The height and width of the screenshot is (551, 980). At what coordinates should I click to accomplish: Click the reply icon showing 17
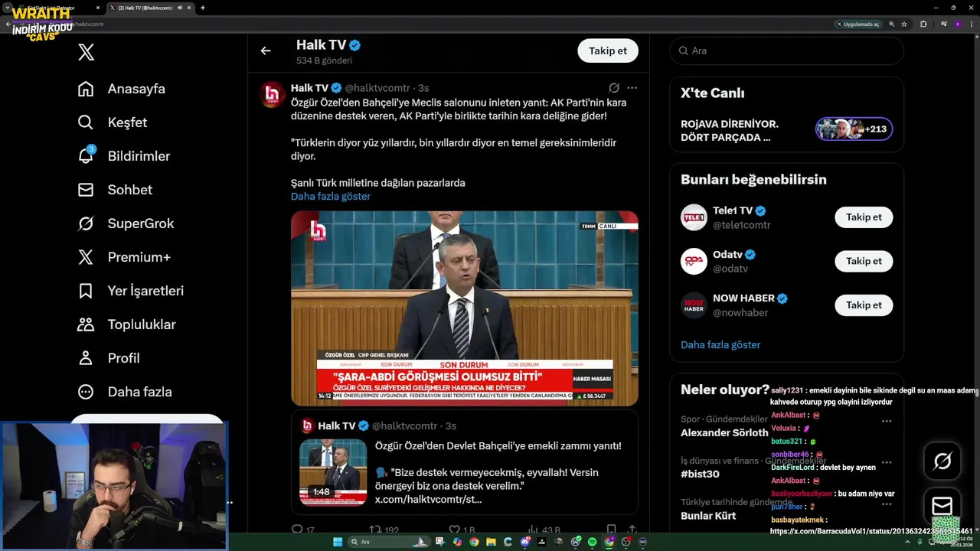tap(298, 530)
